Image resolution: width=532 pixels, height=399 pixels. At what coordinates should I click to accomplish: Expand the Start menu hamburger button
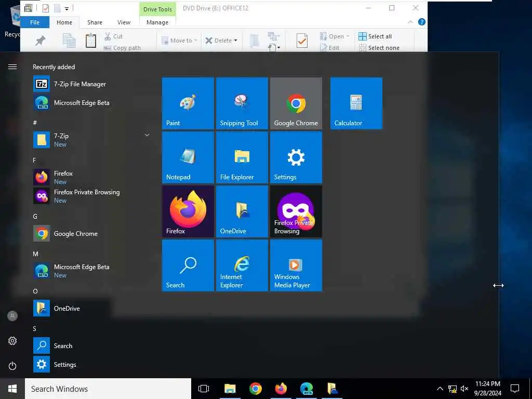(12, 66)
